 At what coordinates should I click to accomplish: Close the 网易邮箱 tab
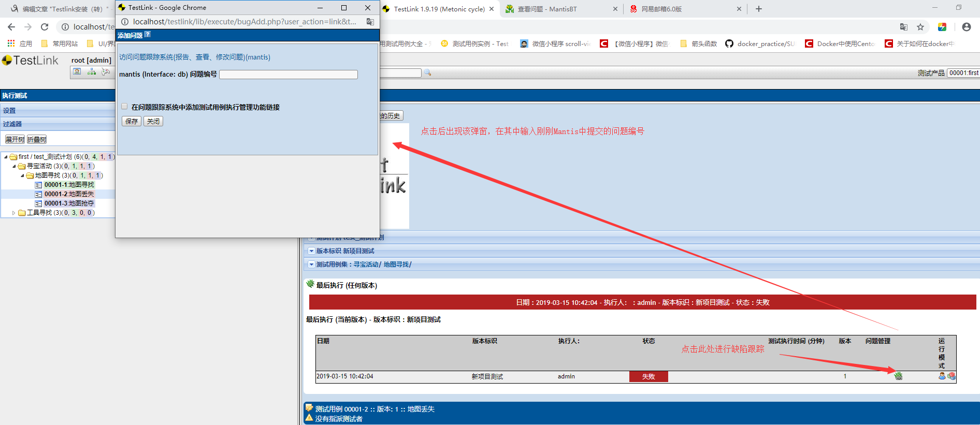[x=739, y=9]
